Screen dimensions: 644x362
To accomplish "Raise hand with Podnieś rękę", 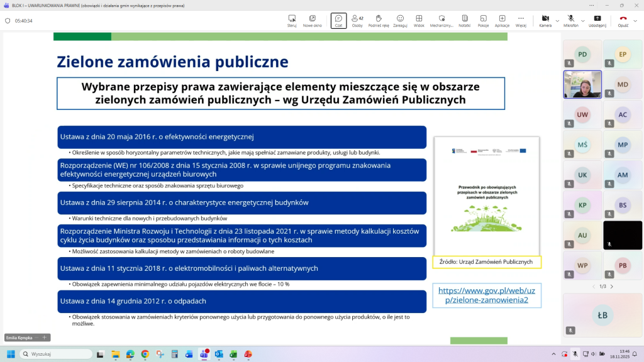I will coord(379,21).
